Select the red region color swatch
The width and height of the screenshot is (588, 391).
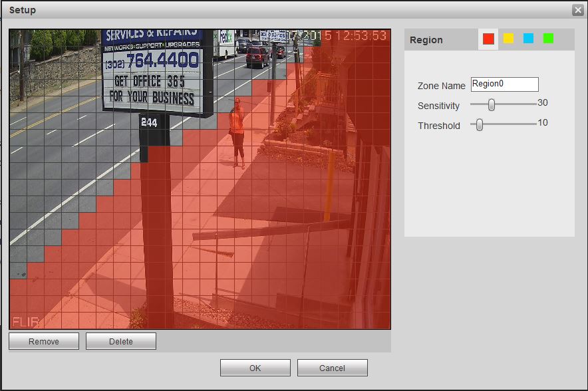(488, 39)
